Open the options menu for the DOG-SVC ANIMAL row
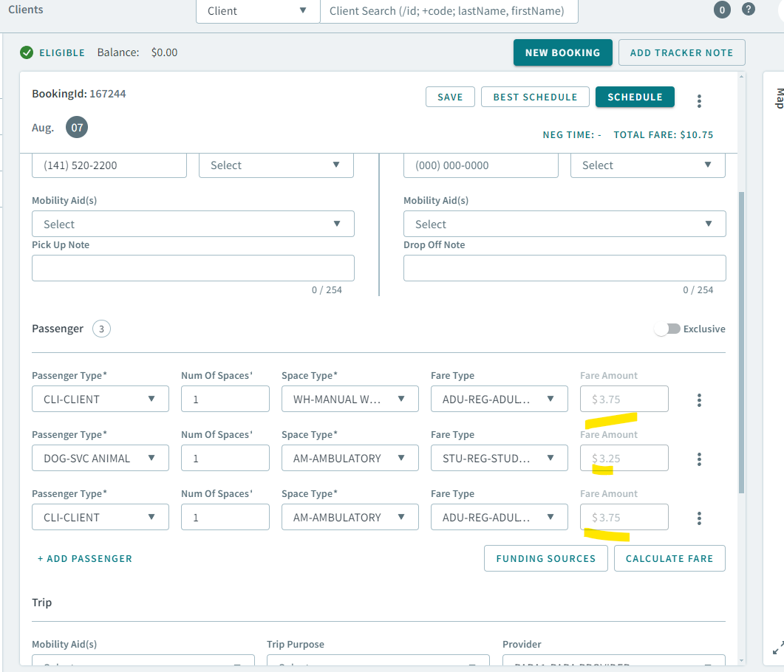Screen dimensions: 784x672 coord(699,459)
